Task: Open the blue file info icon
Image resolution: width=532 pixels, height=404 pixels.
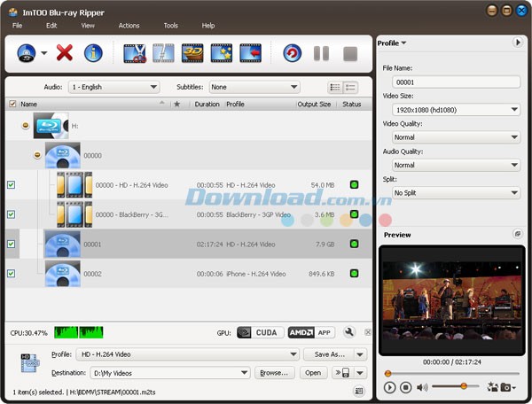Action: coord(93,53)
